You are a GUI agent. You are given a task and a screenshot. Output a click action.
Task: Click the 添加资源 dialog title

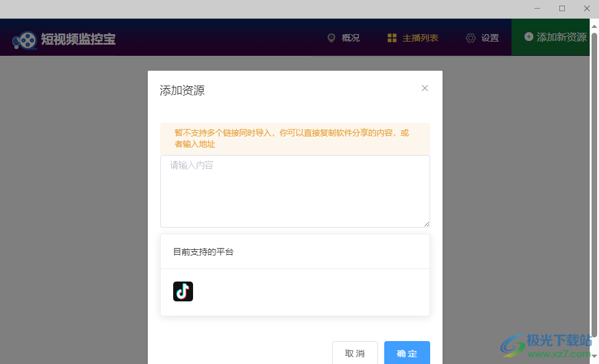coord(182,91)
